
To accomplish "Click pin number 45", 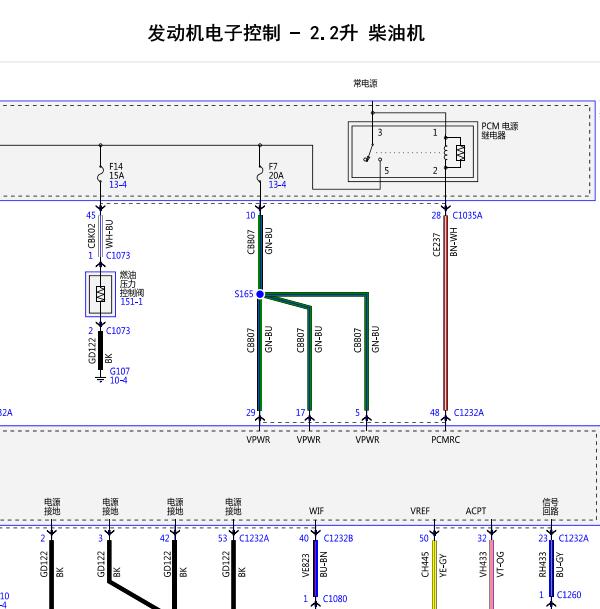I will (x=90, y=216).
